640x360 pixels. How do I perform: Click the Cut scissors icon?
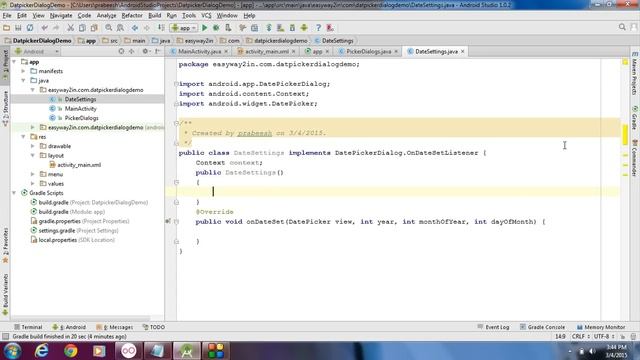[70, 28]
